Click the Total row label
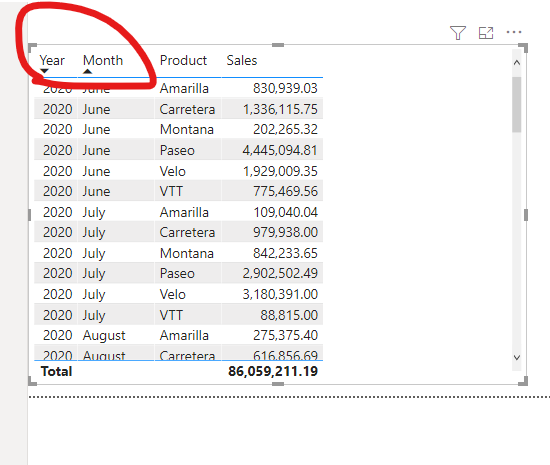Image resolution: width=550 pixels, height=465 pixels. coord(56,372)
